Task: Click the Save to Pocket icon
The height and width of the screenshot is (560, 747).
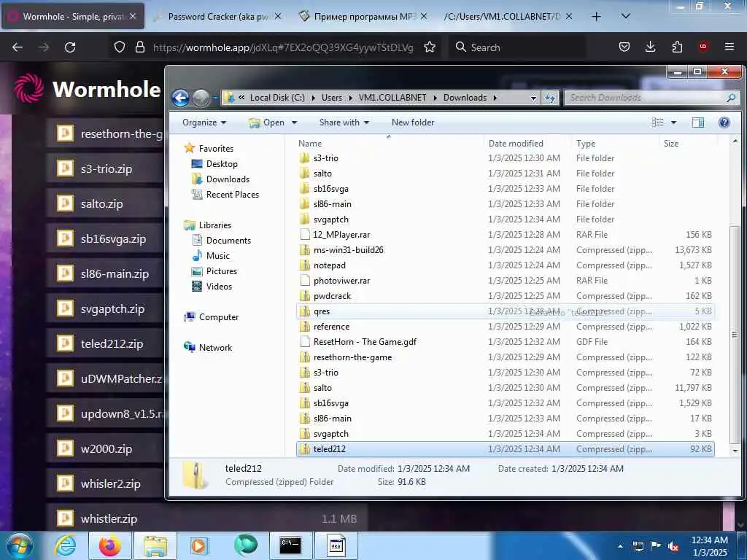Action: [624, 47]
